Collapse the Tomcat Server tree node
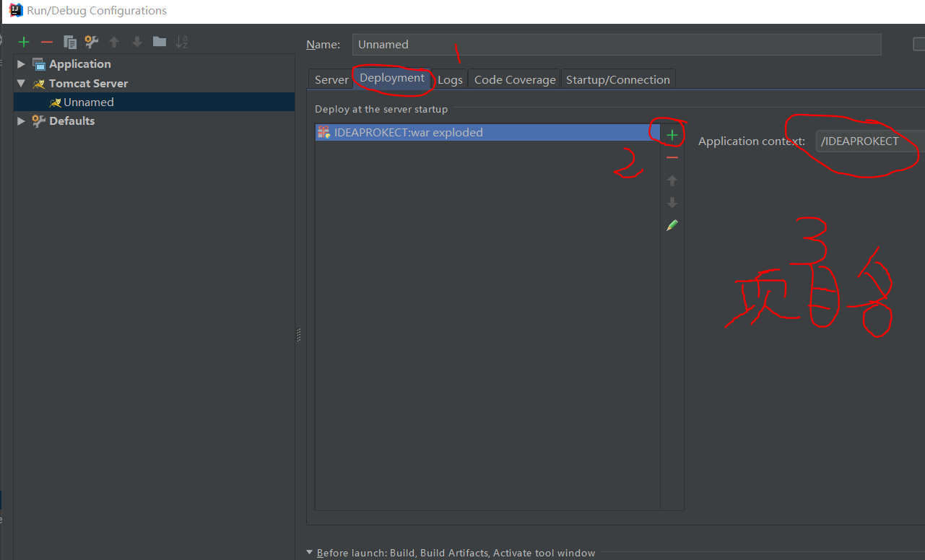 [22, 84]
